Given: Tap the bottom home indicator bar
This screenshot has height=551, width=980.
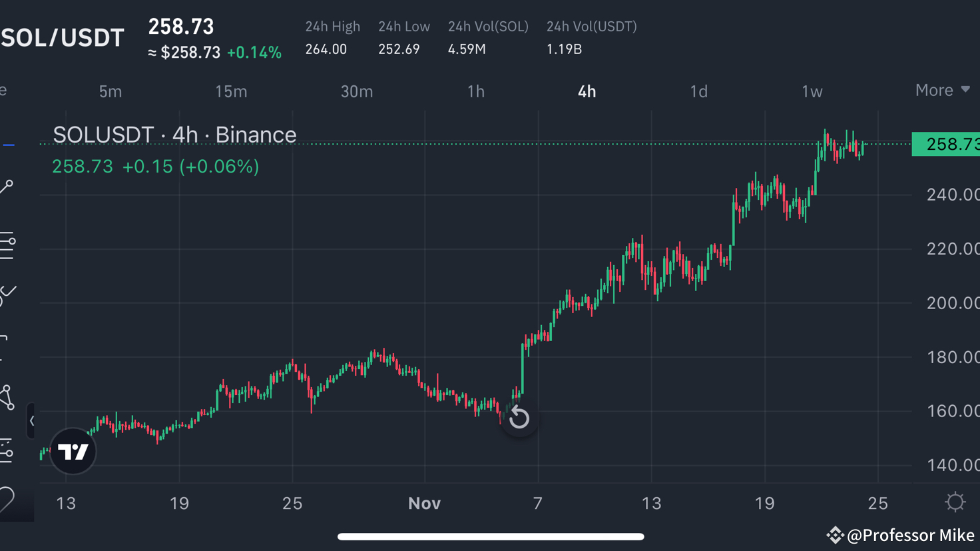Looking at the screenshot, I should [491, 536].
